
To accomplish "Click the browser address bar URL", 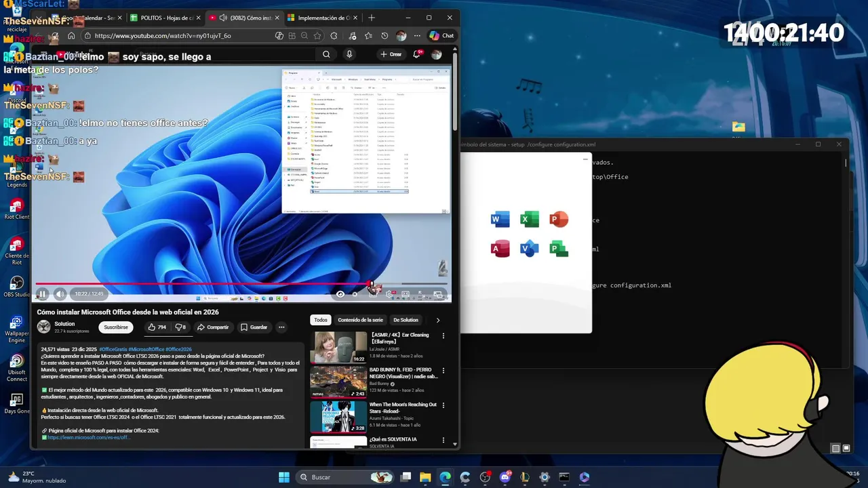I will (x=163, y=35).
